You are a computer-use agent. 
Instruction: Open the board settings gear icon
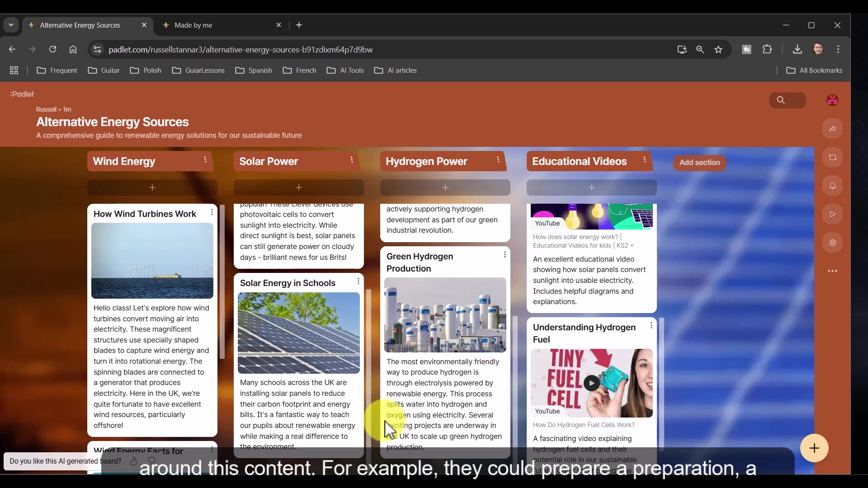(x=832, y=243)
